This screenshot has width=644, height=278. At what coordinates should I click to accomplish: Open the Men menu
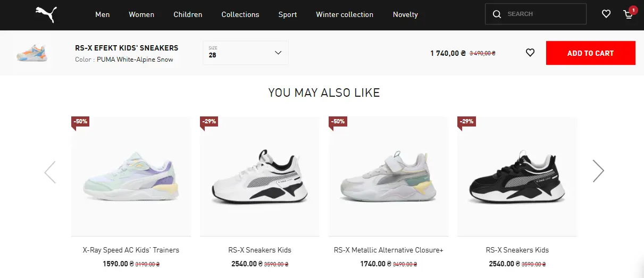point(103,14)
